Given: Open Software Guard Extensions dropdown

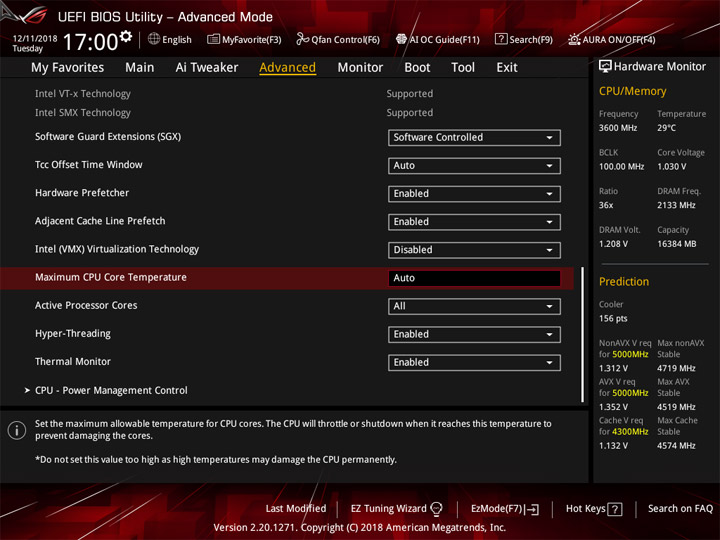Looking at the screenshot, I should click(x=474, y=137).
